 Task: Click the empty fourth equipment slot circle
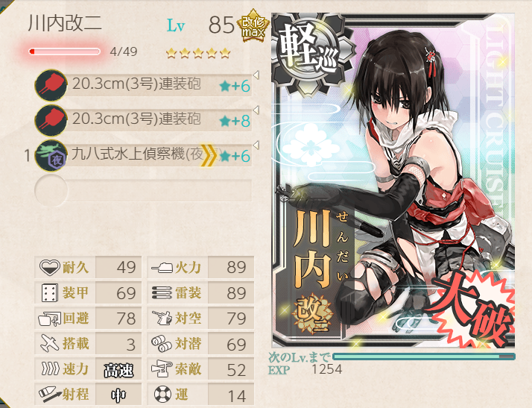[x=51, y=191]
